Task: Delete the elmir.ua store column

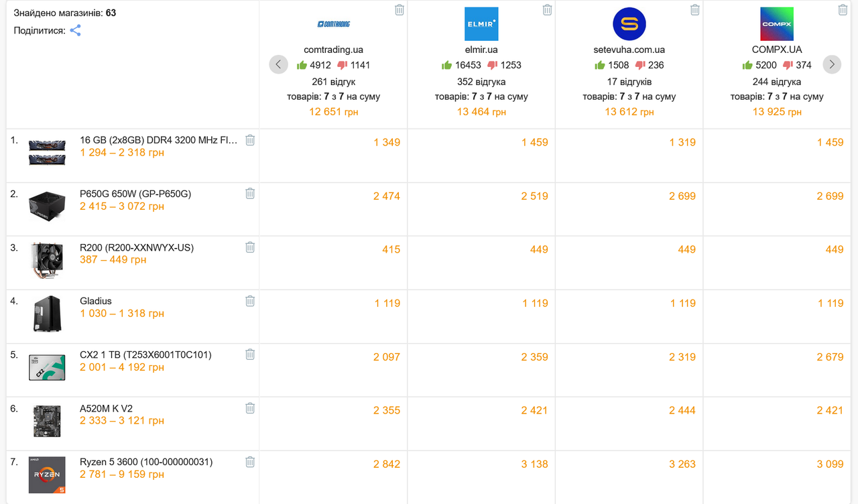Action: pos(548,9)
